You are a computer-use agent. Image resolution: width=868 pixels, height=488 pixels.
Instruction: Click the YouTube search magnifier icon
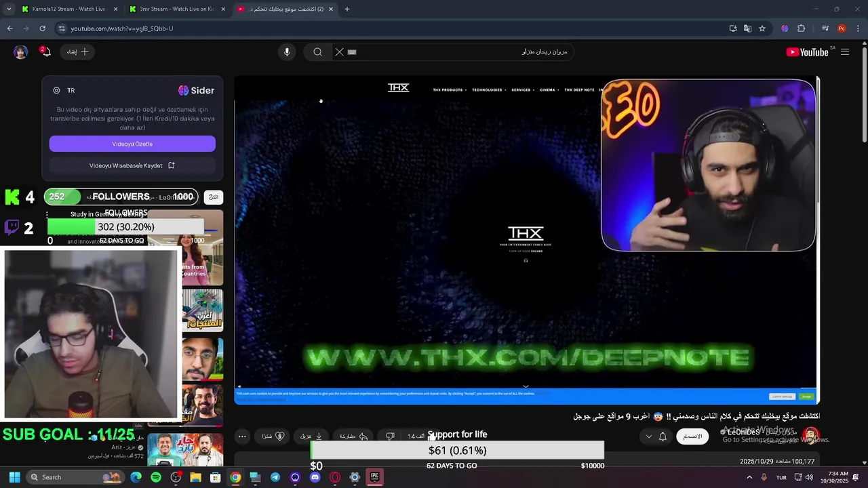317,52
